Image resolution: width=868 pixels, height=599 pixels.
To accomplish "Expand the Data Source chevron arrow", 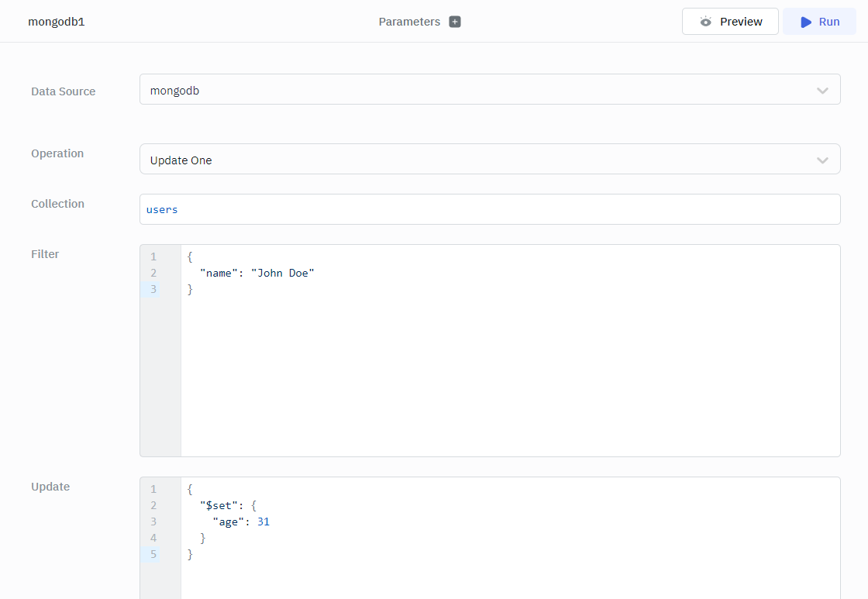I will pyautogui.click(x=822, y=91).
